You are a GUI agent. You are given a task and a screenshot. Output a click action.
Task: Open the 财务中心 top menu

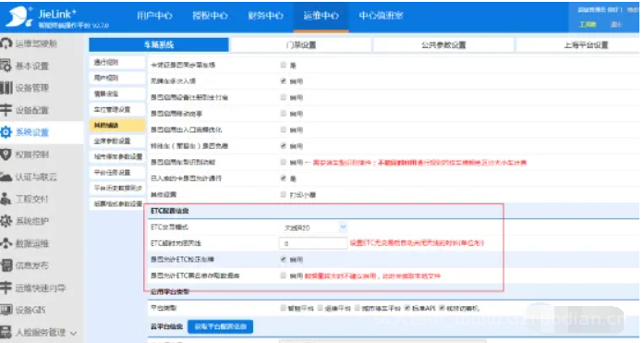[265, 16]
